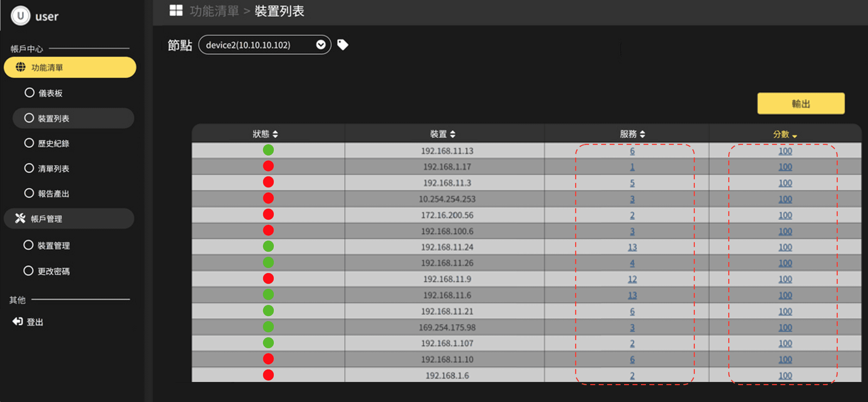Click the user avatar icon
The image size is (868, 402).
(20, 15)
